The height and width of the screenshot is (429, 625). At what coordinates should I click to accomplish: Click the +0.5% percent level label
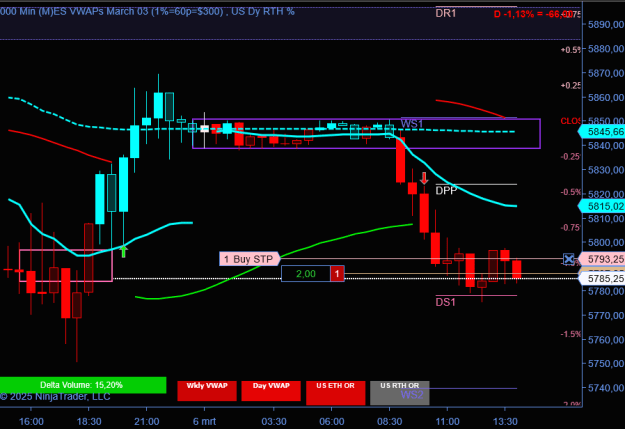tap(570, 50)
